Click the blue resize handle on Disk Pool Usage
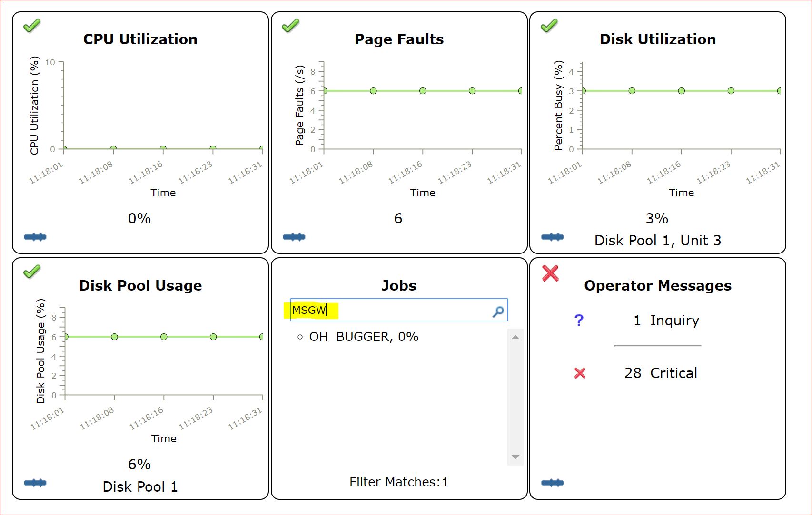Image resolution: width=812 pixels, height=515 pixels. 35,483
